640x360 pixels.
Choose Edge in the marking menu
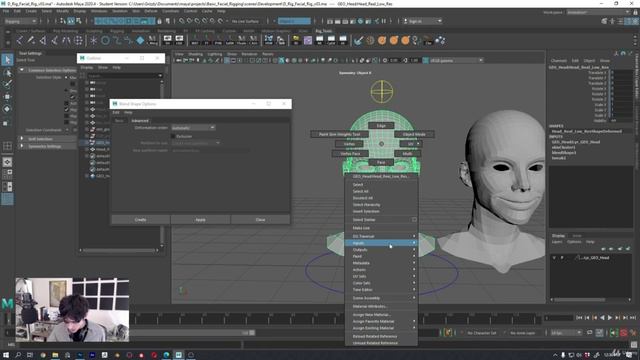pyautogui.click(x=381, y=126)
